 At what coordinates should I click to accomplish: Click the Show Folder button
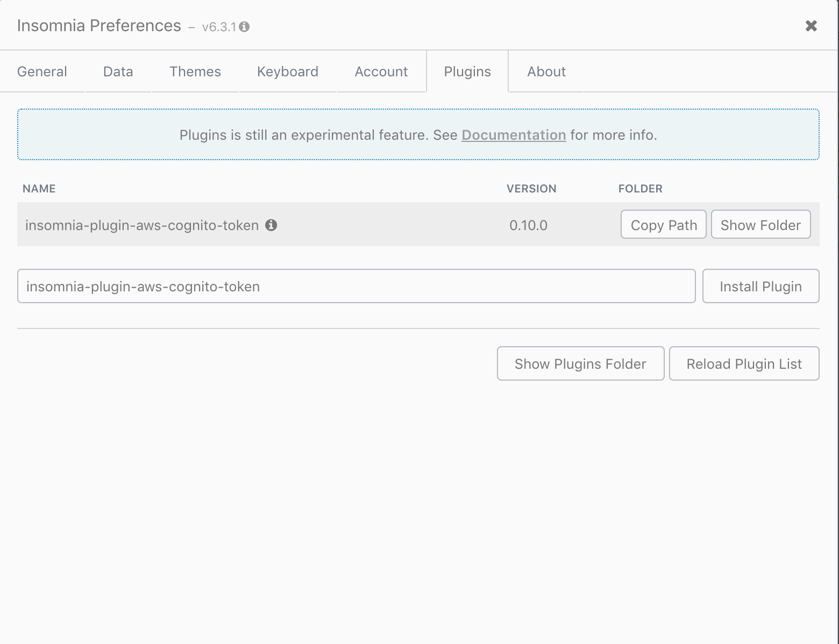(x=761, y=225)
